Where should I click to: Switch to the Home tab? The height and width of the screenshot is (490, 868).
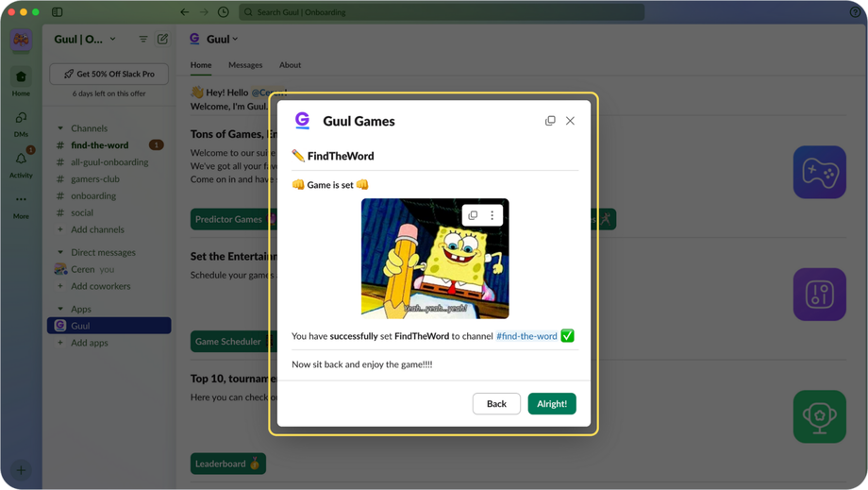[201, 65]
